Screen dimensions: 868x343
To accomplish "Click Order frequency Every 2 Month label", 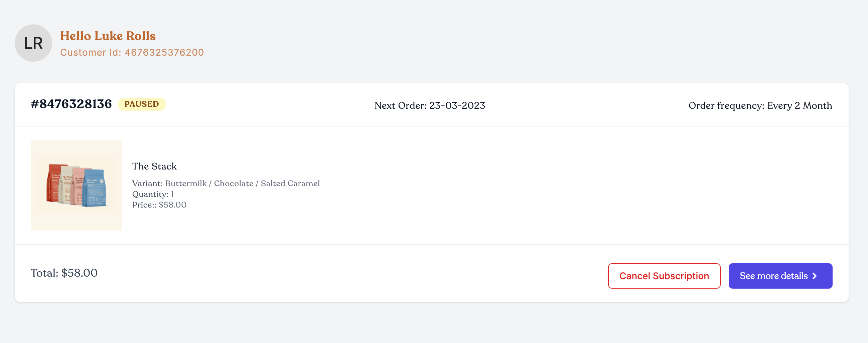I will pos(760,106).
